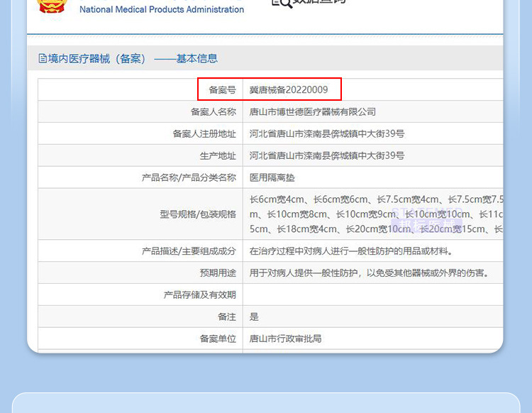The width and height of the screenshot is (532, 413).
Task: Select the production address value for 生产地址
Action: click(x=327, y=156)
